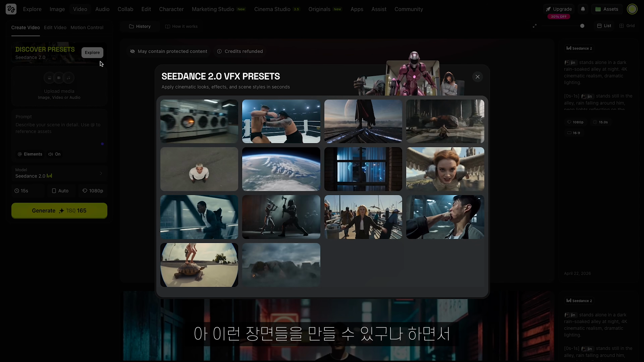Select the Create Video tab
This screenshot has width=644, height=362.
25,27
